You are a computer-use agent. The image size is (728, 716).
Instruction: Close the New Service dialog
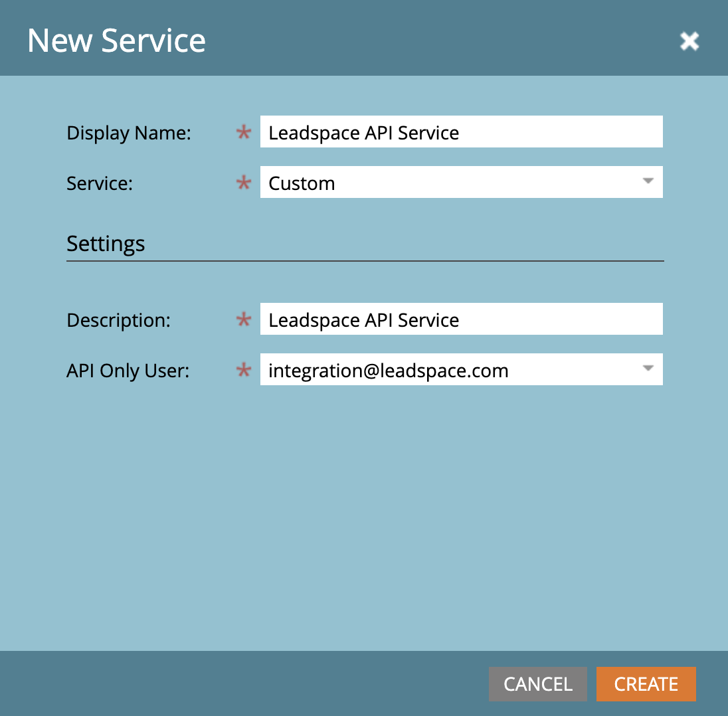[x=689, y=41]
